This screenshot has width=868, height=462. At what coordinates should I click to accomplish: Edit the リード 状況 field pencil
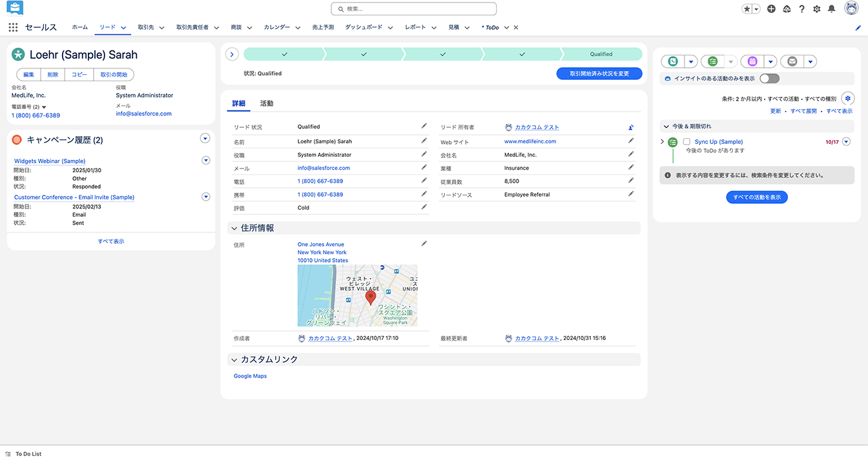tap(424, 126)
